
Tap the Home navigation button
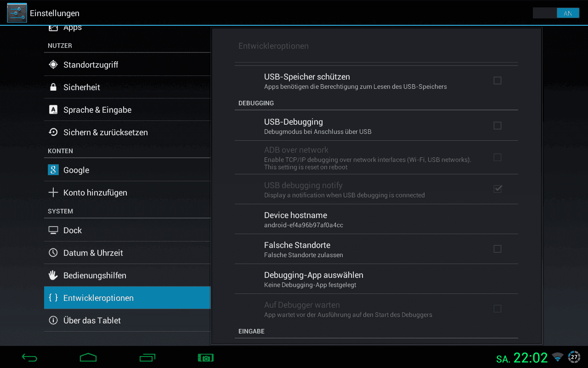[x=88, y=357]
